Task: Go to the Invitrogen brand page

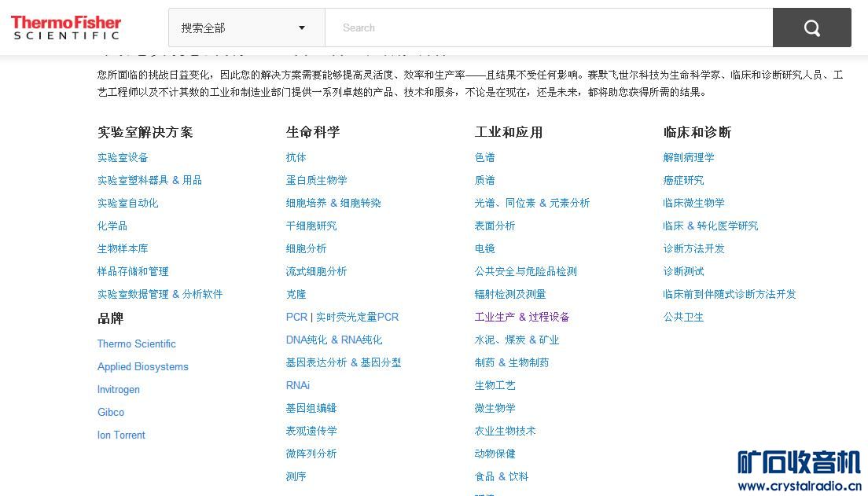Action: (119, 389)
